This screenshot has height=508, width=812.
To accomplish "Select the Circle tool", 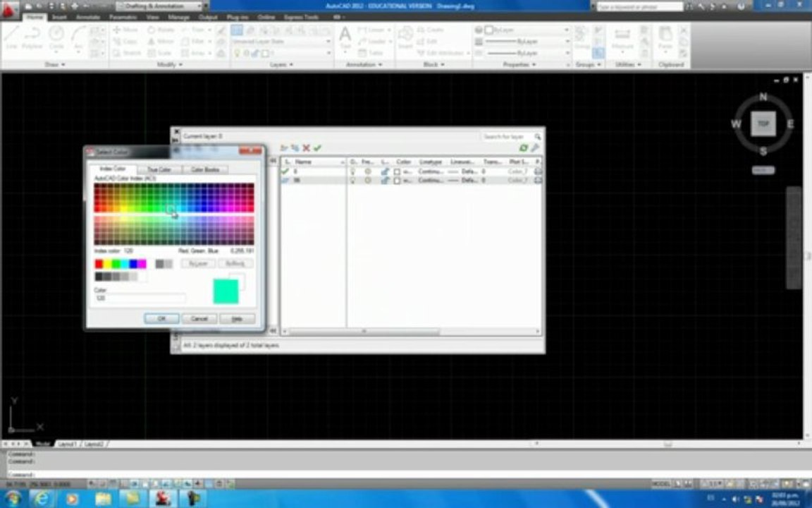I will (x=56, y=37).
